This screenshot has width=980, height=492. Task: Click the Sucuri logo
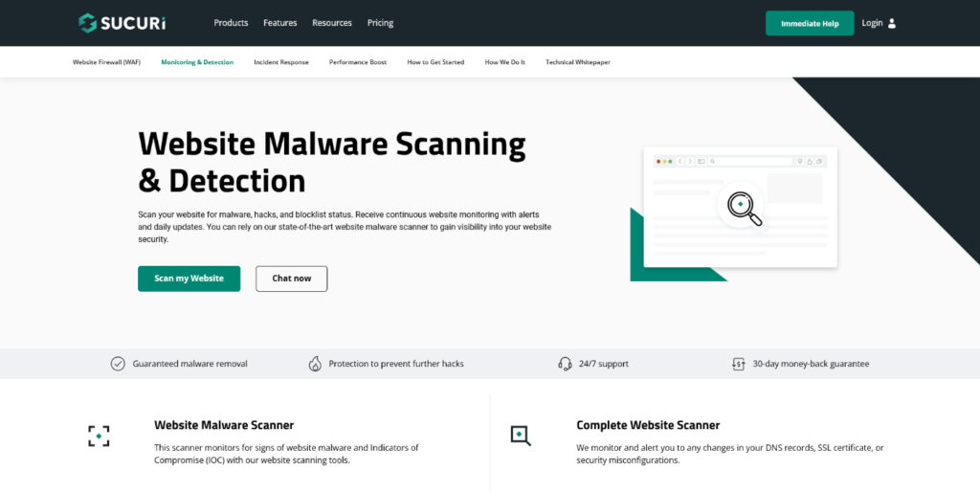pos(122,23)
